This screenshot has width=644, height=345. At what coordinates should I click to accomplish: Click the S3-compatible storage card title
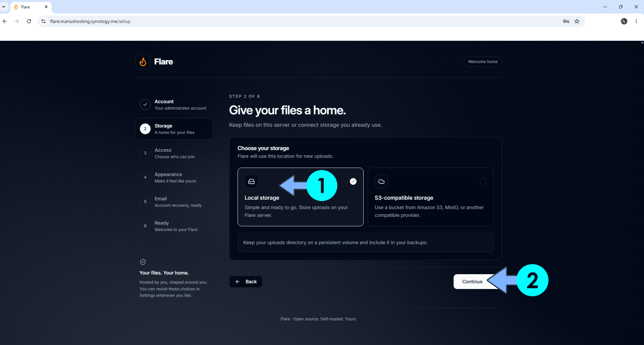pos(404,198)
